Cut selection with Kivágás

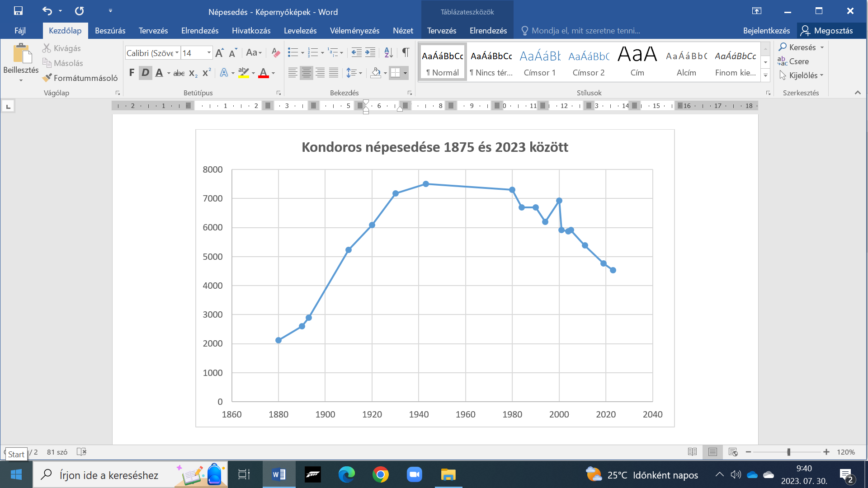pyautogui.click(x=61, y=48)
